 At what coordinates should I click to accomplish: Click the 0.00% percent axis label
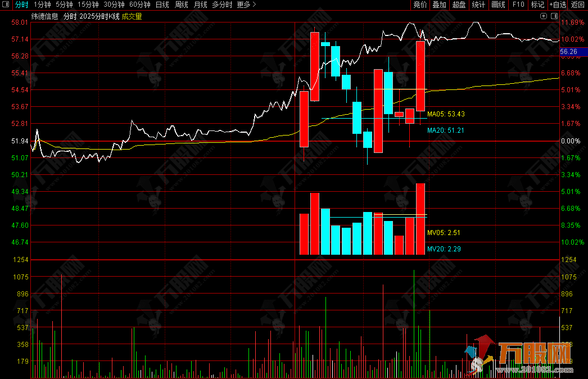571,141
